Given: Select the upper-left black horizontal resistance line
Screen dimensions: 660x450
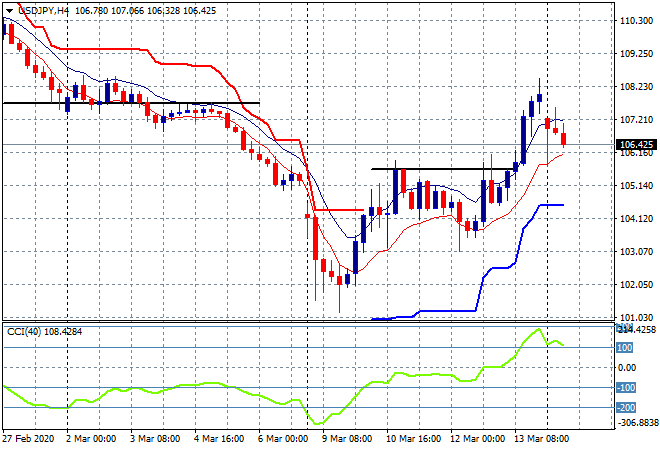Looking at the screenshot, I should click(131, 103).
